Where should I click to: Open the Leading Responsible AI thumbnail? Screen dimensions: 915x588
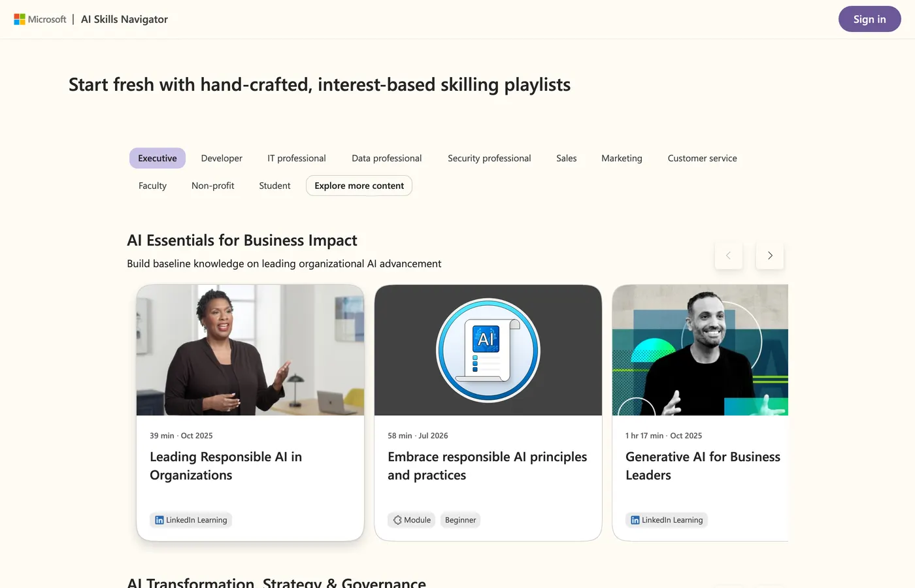tap(250, 350)
